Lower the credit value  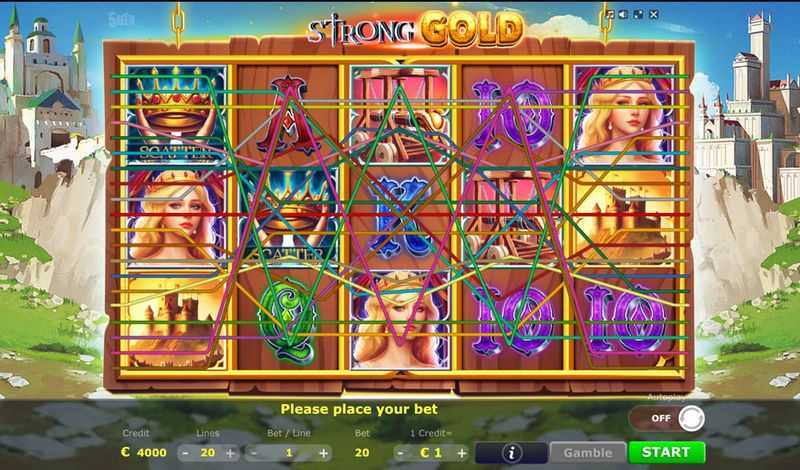point(401,453)
